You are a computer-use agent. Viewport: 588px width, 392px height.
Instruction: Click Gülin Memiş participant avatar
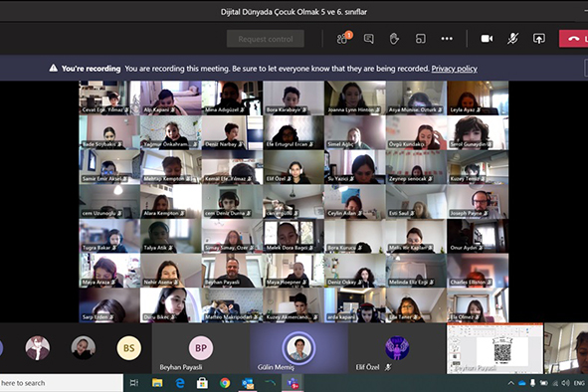point(298,348)
